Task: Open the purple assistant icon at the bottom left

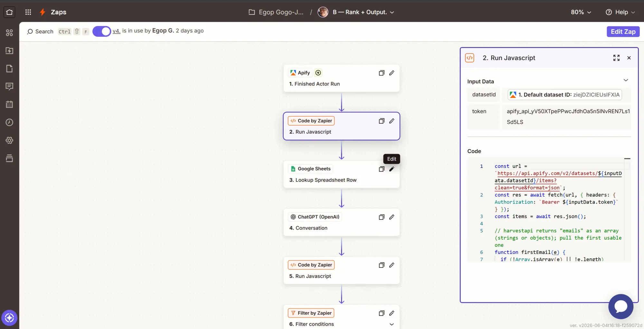Action: [x=9, y=318]
